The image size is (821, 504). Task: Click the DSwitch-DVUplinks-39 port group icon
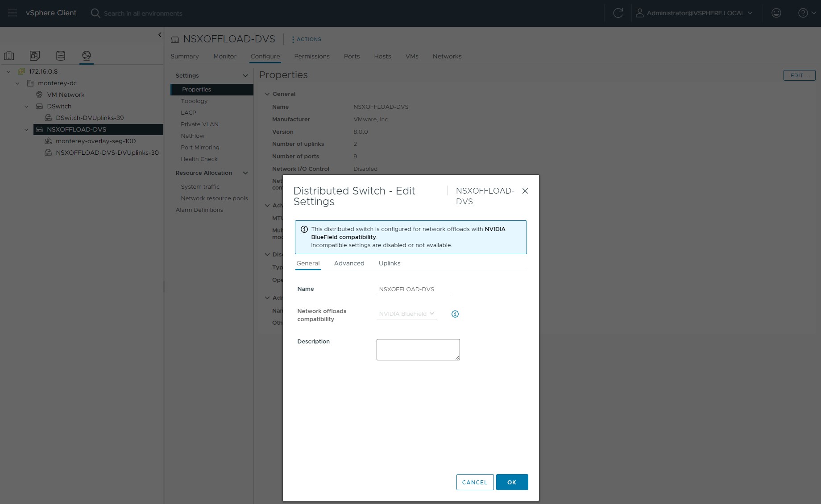point(48,118)
